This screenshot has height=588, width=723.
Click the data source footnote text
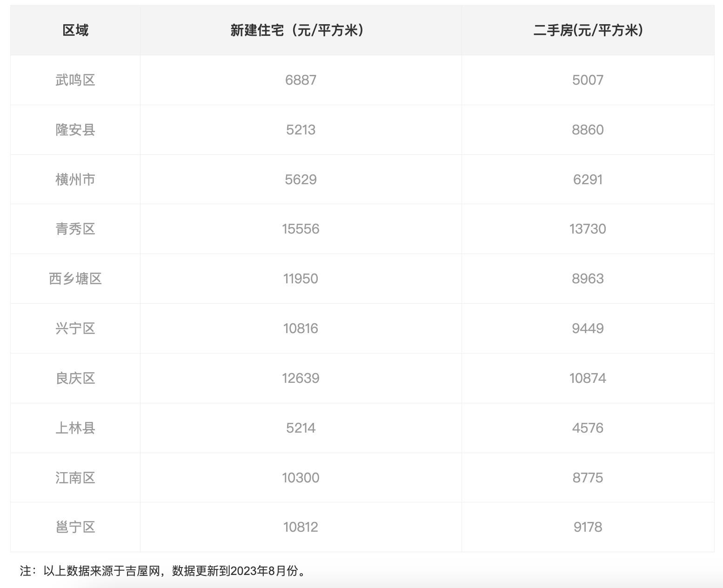tap(164, 571)
